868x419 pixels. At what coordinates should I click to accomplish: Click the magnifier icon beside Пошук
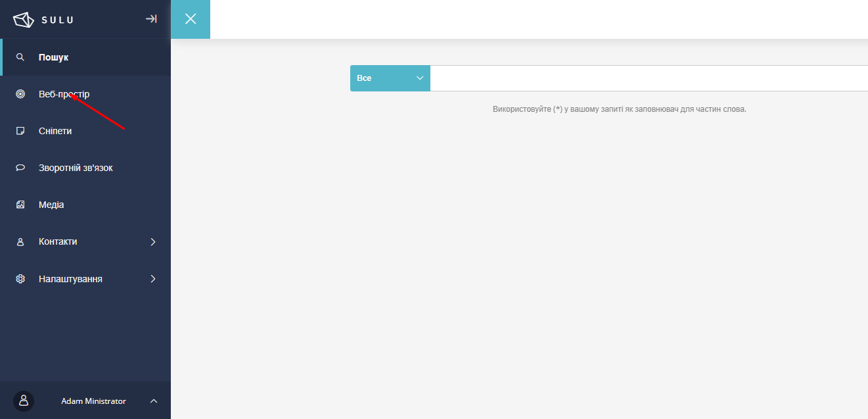(20, 57)
